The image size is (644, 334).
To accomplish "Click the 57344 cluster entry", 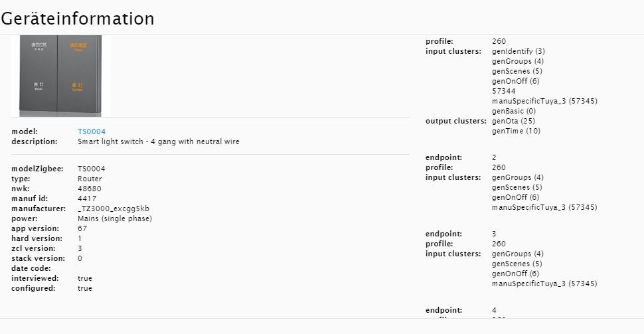I will tap(504, 91).
